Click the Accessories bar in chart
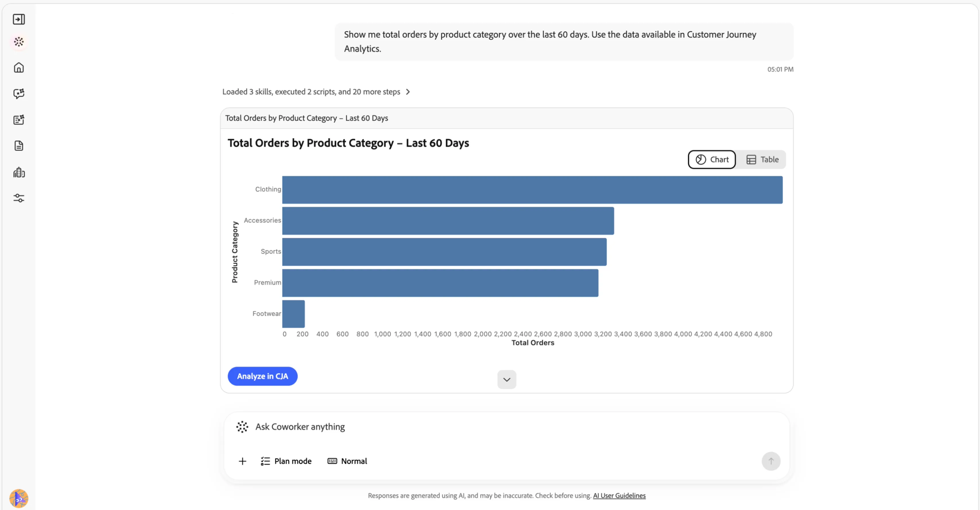Screen dimensions: 980x510 pyautogui.click(x=448, y=221)
